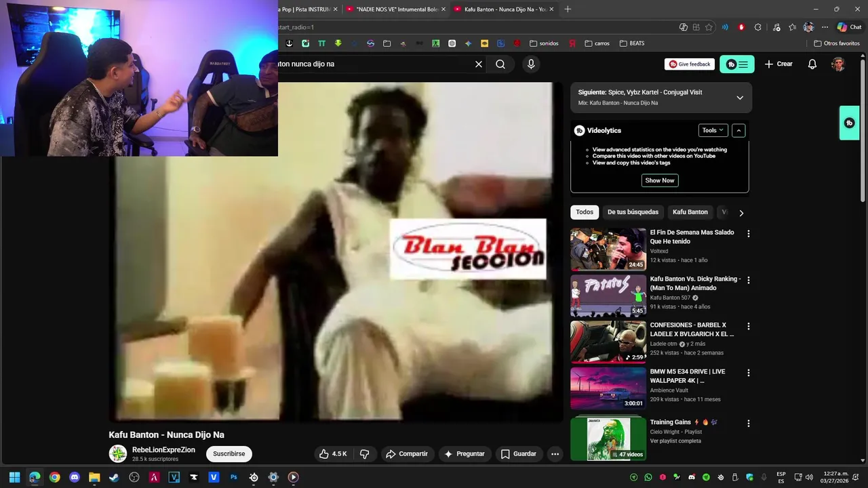Open Discord from the taskbar
The width and height of the screenshot is (868, 488).
click(75, 477)
